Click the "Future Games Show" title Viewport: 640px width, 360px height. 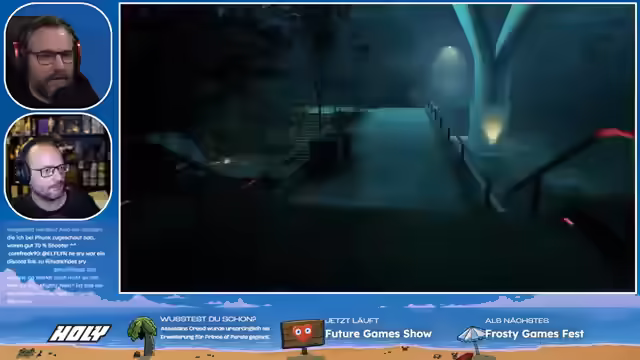click(x=378, y=334)
